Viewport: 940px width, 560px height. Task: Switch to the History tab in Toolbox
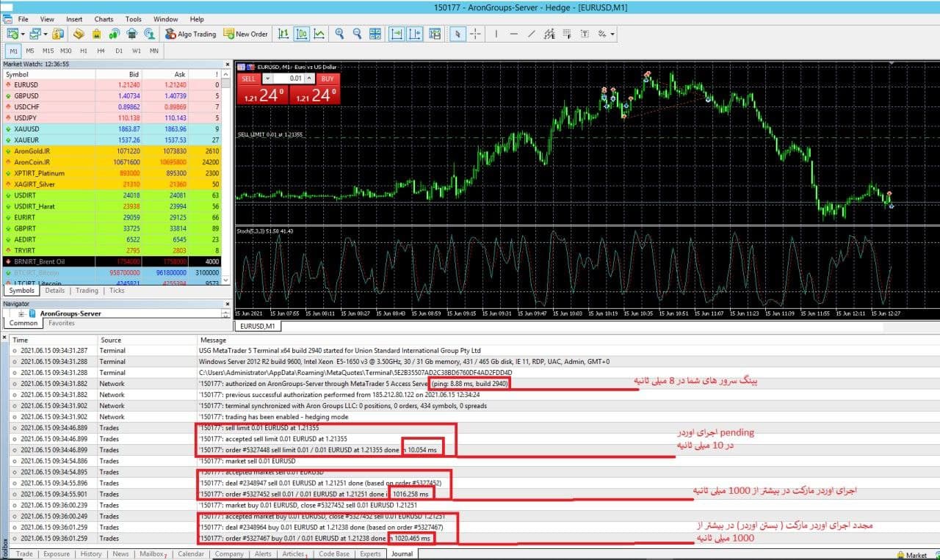point(91,554)
